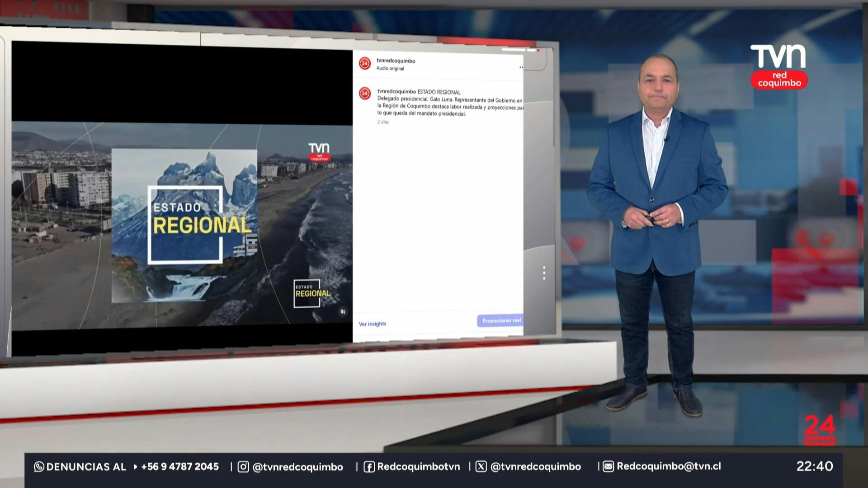
Task: Select the email Redcoquimbo@tvn.cl
Action: [669, 467]
